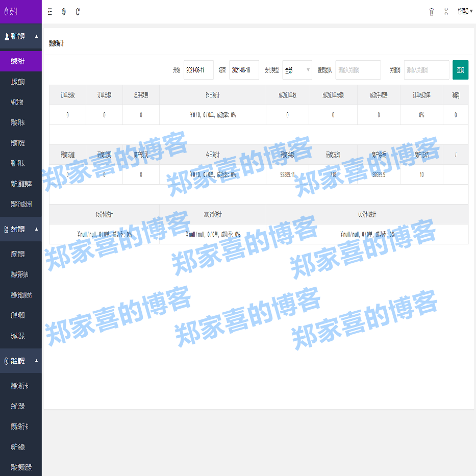This screenshot has width=476, height=476.
Task: Click the refresh icon in top toolbar
Action: 78,12
